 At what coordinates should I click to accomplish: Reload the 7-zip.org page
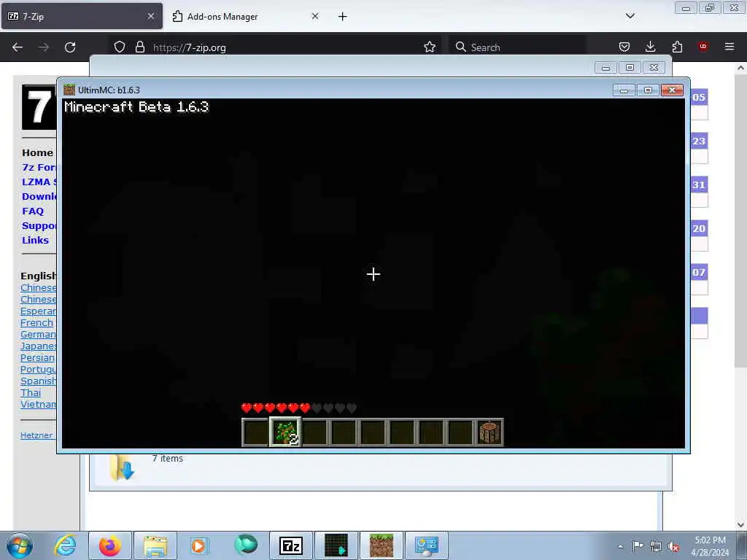[70, 47]
